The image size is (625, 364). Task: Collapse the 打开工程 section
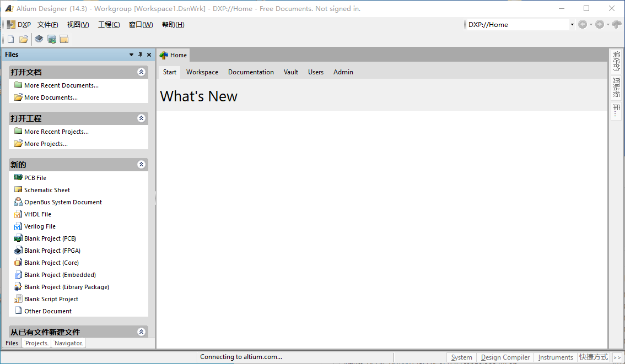[x=141, y=118]
